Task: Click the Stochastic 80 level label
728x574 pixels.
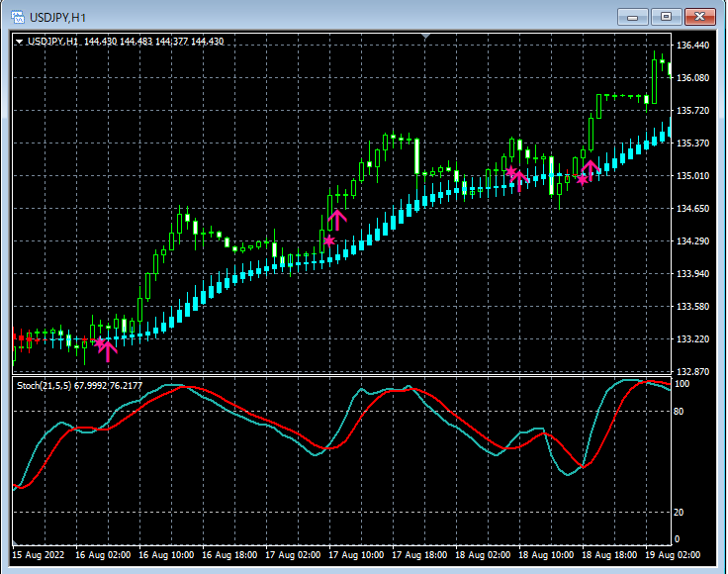Action: point(680,410)
